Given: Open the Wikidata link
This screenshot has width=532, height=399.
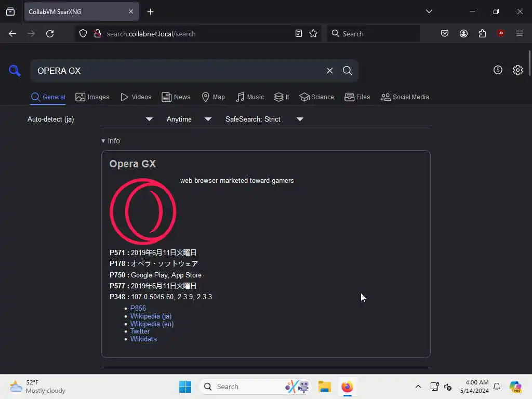Looking at the screenshot, I should pyautogui.click(x=143, y=339).
